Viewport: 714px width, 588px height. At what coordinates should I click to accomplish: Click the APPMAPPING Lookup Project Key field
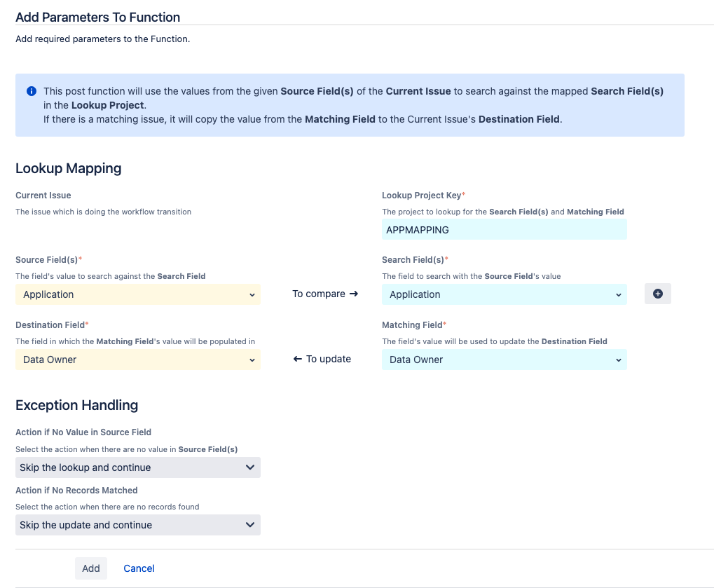pos(504,229)
